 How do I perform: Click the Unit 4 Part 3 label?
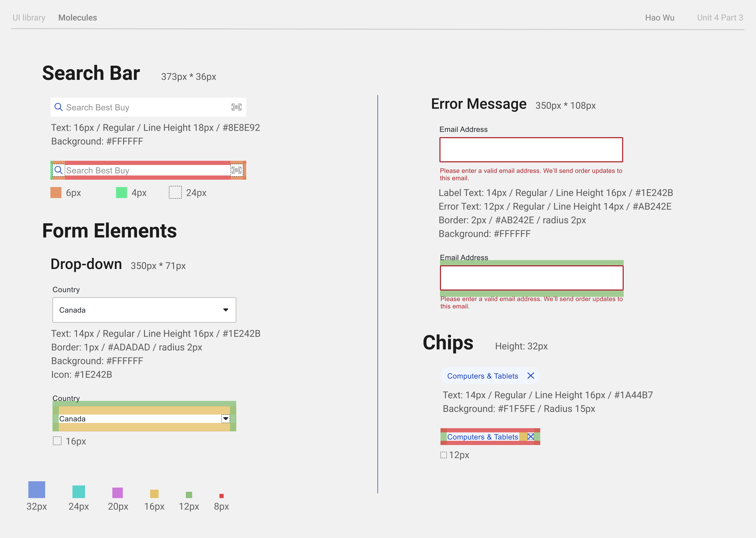(720, 18)
